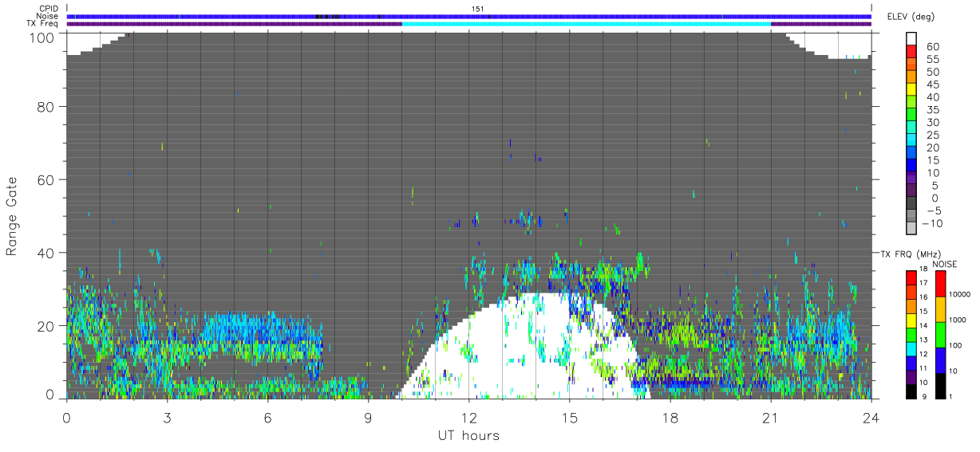Click the 'TX FRQ (MHz)' colorbar title
The height and width of the screenshot is (452, 980).
(911, 254)
